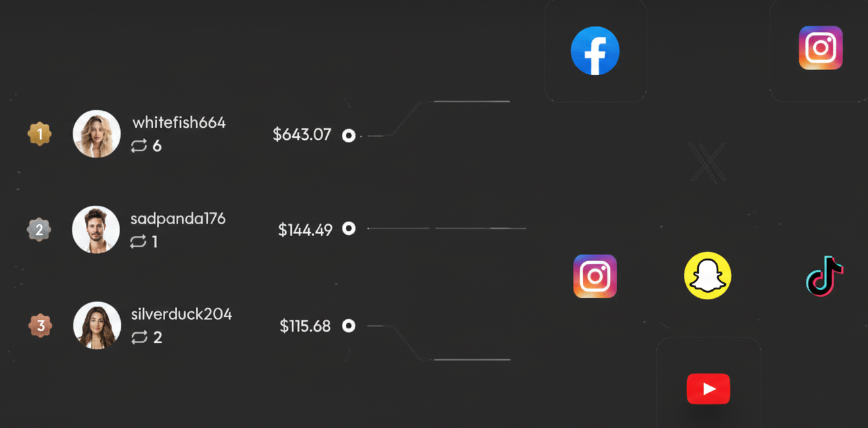The image size is (868, 428).
Task: Click the $643.07 earnings amount
Action: [x=302, y=135]
